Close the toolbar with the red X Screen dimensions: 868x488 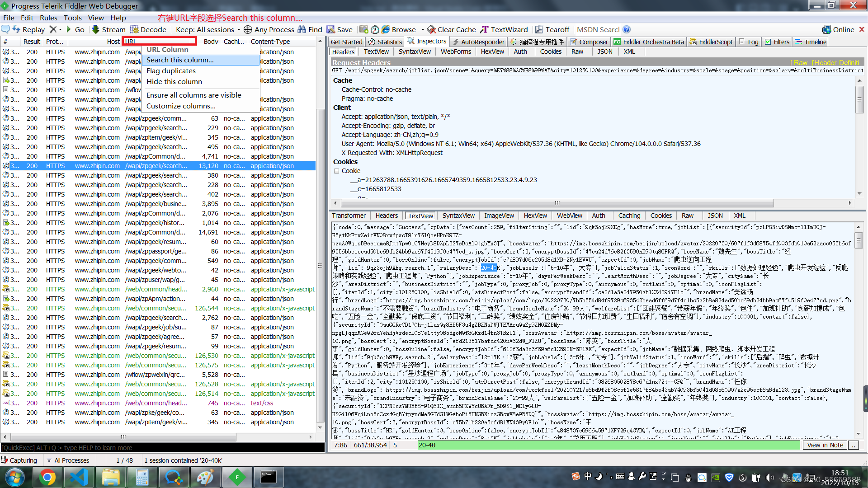pos(862,29)
